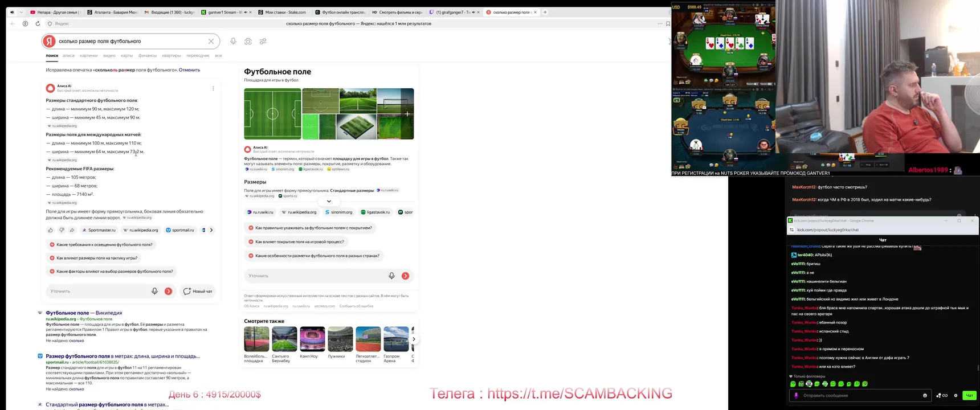Viewport: 980px width, 410px height.
Task: Click the Kick chat popout address bar
Action: click(x=882, y=229)
